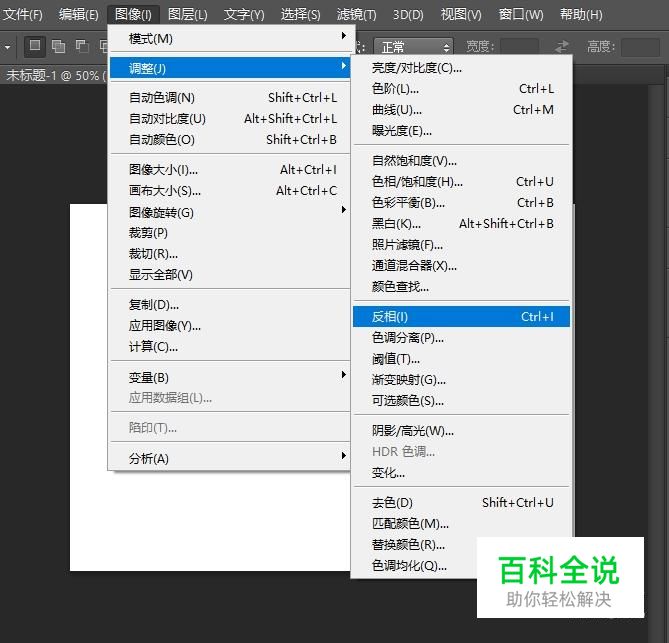Screen dimensions: 669x643
Task: Open 阈值(T) adjustment
Action: 461,359
